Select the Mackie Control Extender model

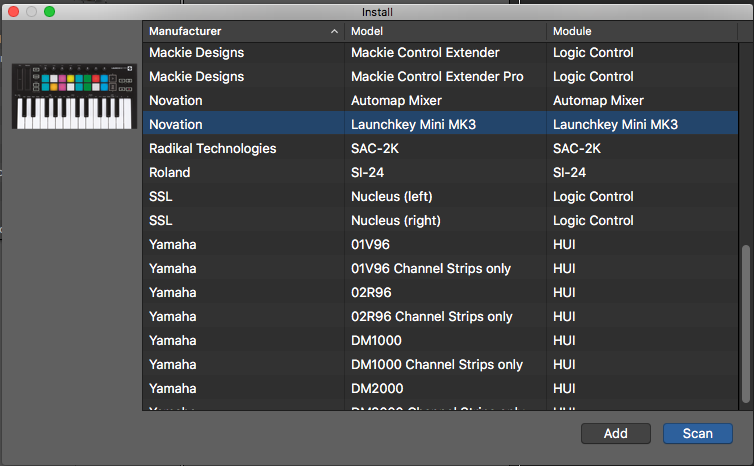pyautogui.click(x=425, y=52)
